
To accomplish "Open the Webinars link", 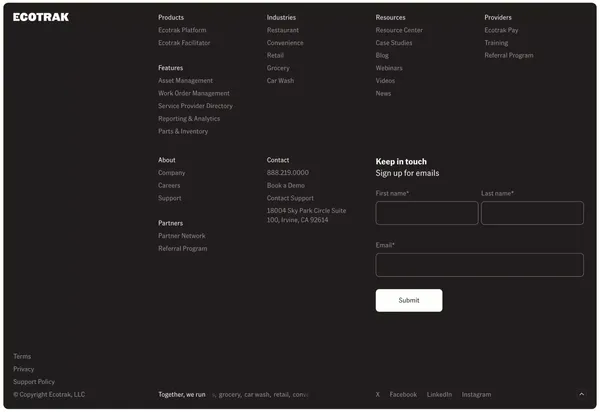I will [x=389, y=68].
